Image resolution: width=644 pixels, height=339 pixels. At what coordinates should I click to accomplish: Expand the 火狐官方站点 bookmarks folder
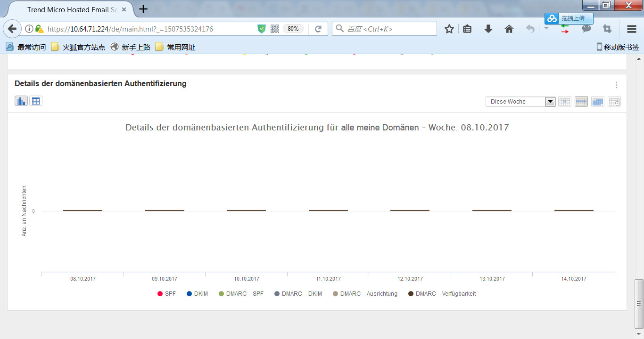click(x=78, y=47)
